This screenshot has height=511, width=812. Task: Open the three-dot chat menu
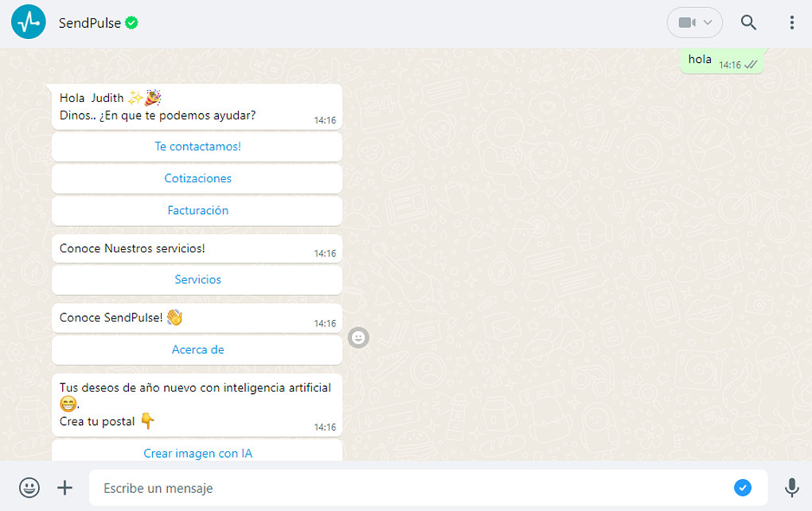(x=792, y=22)
